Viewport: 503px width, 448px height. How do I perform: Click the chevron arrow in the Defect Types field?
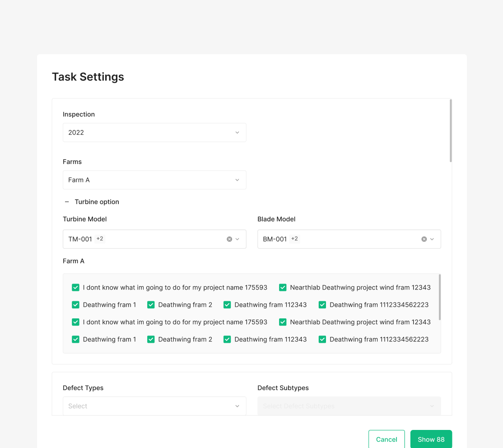pos(238,406)
